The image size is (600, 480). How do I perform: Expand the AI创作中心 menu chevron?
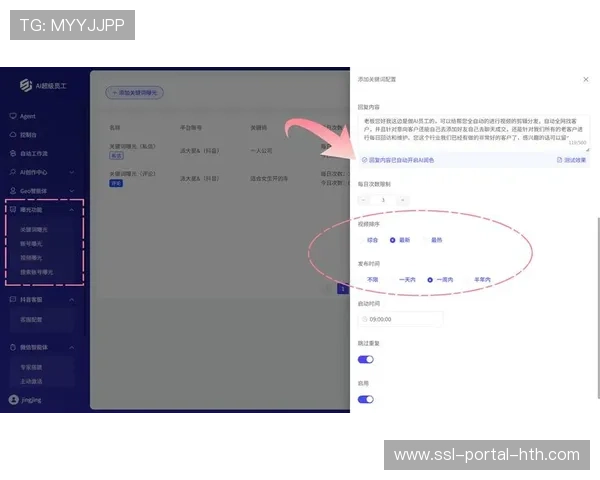(x=72, y=172)
